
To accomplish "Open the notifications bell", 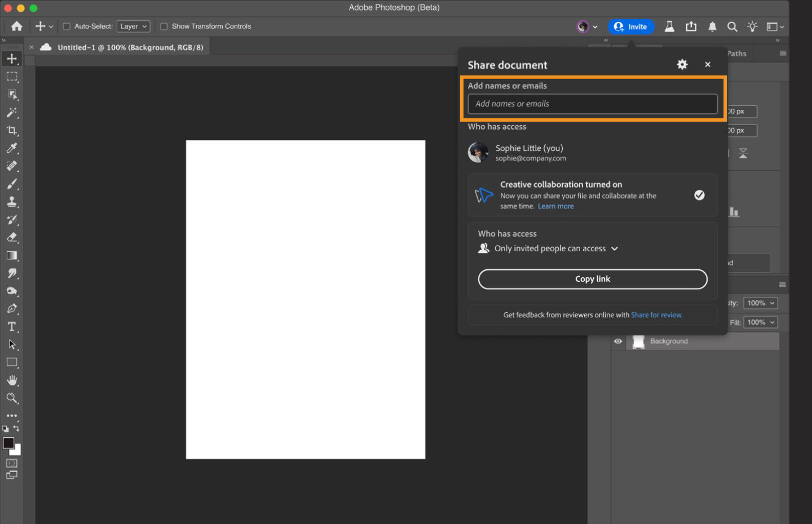I will click(712, 26).
